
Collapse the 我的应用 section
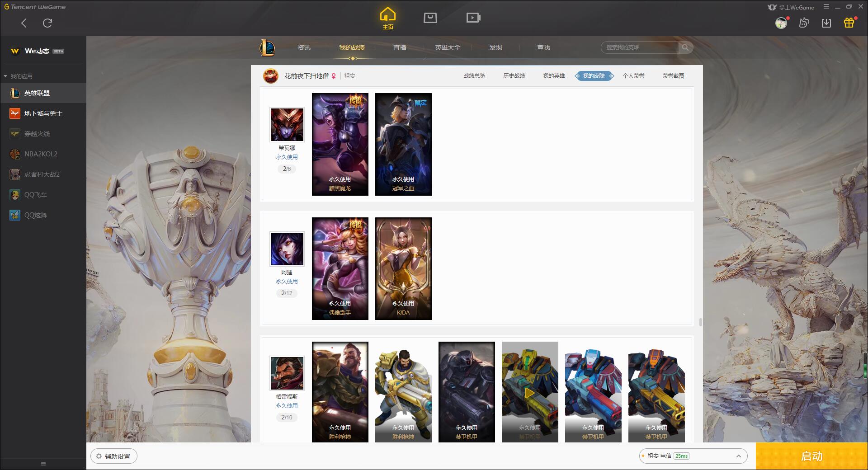(x=18, y=76)
